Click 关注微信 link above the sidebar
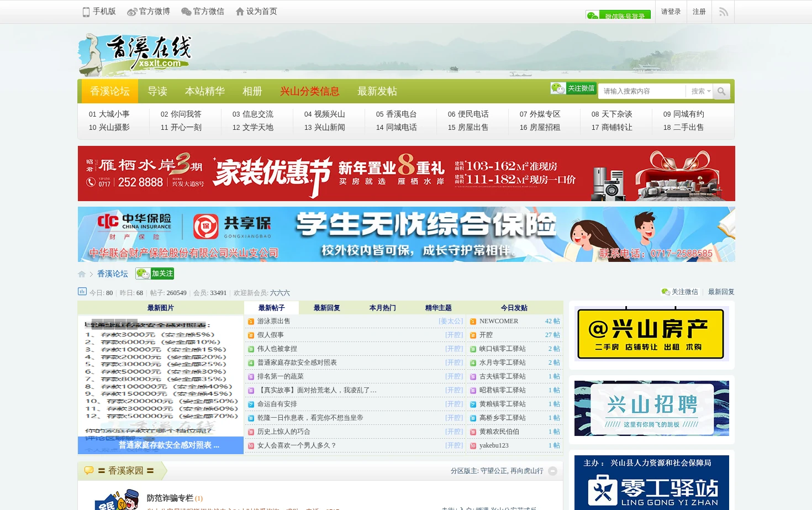Image resolution: width=812 pixels, height=510 pixels. (x=680, y=292)
